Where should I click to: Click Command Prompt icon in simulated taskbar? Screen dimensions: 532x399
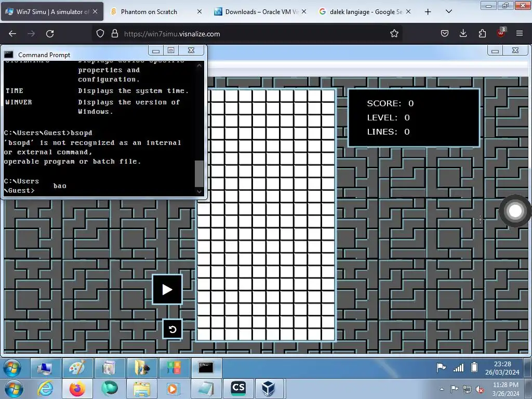pos(206,368)
